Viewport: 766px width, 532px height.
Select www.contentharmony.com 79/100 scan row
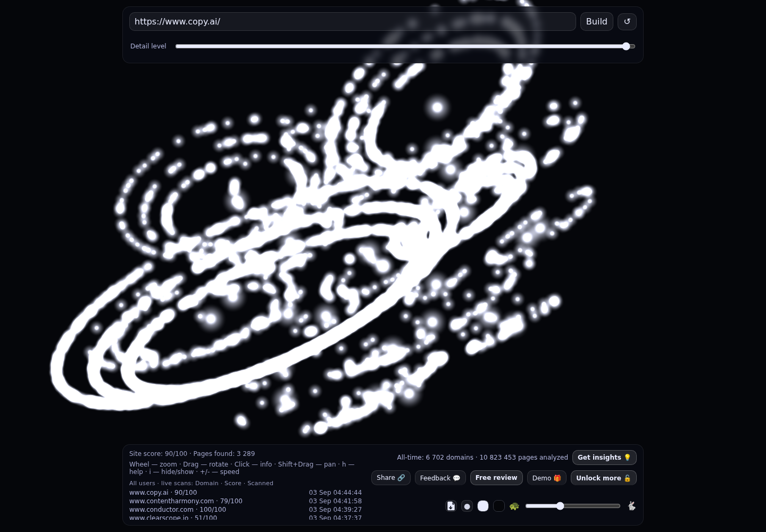[245, 501]
